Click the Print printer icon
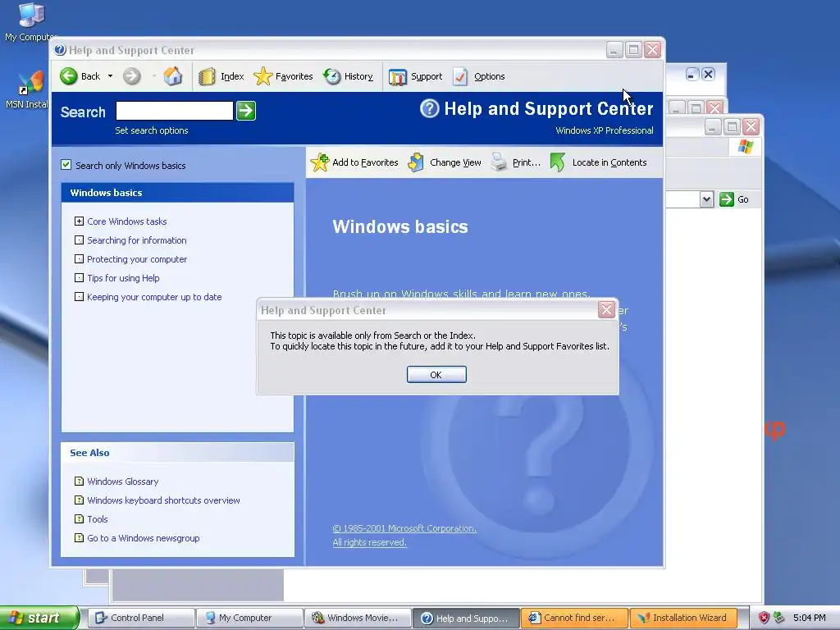 [499, 162]
